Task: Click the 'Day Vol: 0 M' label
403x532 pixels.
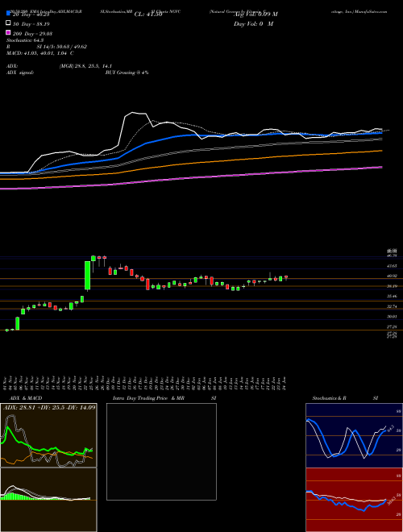Action: click(x=253, y=23)
